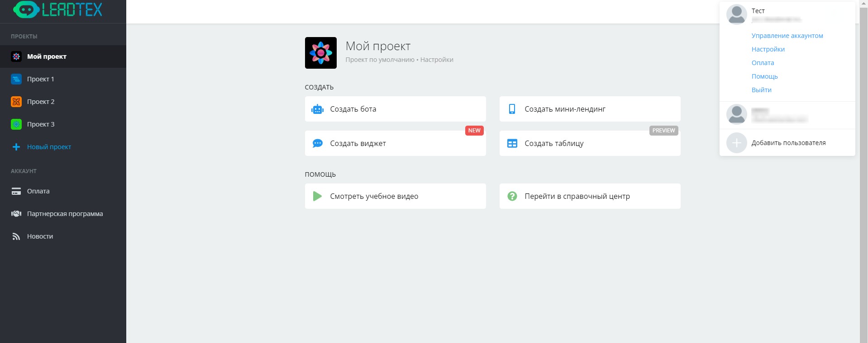This screenshot has width=868, height=343.
Task: Open Проект 1 in the sidebar
Action: [40, 79]
